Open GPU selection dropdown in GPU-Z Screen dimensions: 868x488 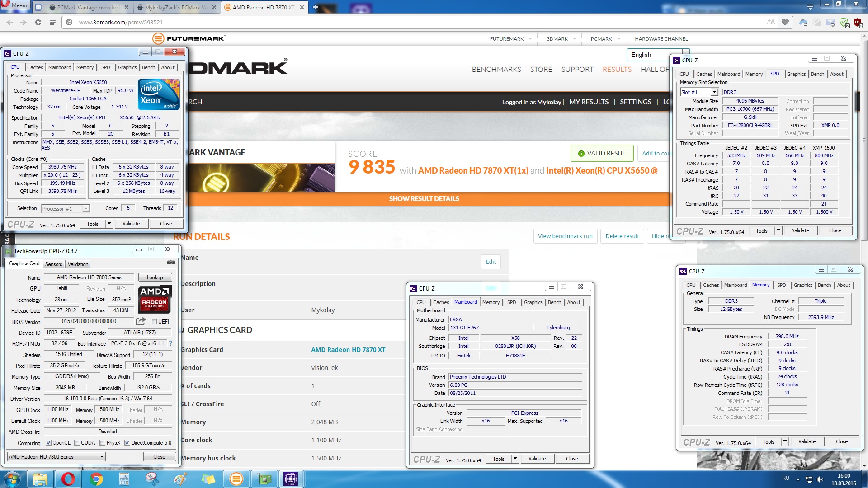tap(57, 457)
